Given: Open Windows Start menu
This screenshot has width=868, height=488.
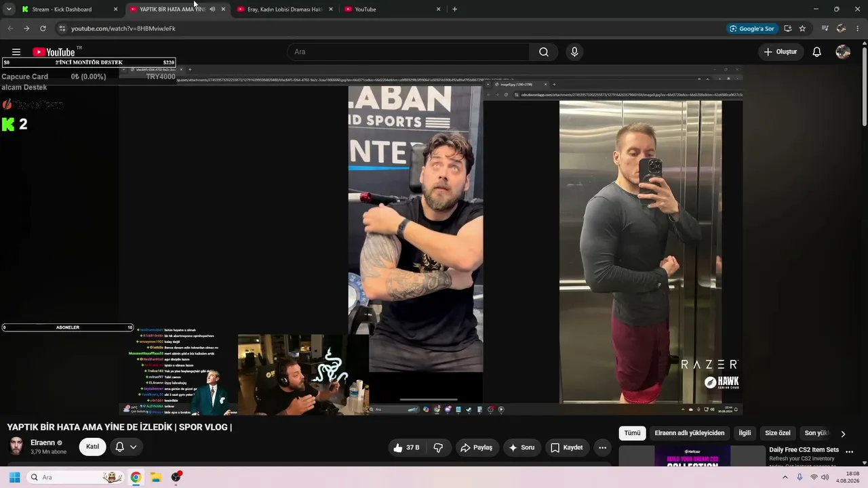Looking at the screenshot, I should [x=14, y=477].
